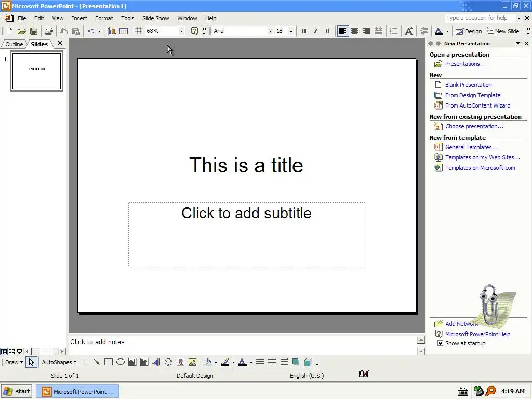Select the Line drawing tool
This screenshot has width=532, height=399.
point(85,362)
